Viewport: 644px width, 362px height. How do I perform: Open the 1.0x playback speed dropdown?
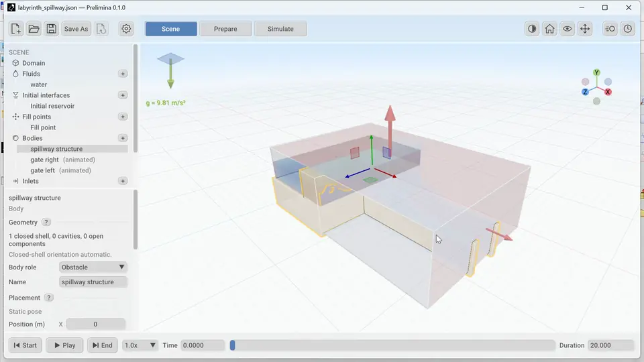coord(140,345)
